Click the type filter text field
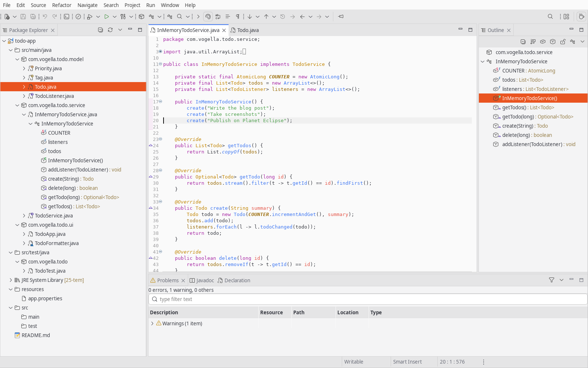588x368 pixels. coord(368,299)
